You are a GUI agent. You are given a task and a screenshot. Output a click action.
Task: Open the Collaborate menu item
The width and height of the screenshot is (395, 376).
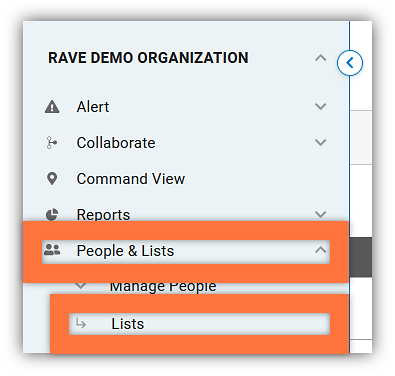pos(116,143)
